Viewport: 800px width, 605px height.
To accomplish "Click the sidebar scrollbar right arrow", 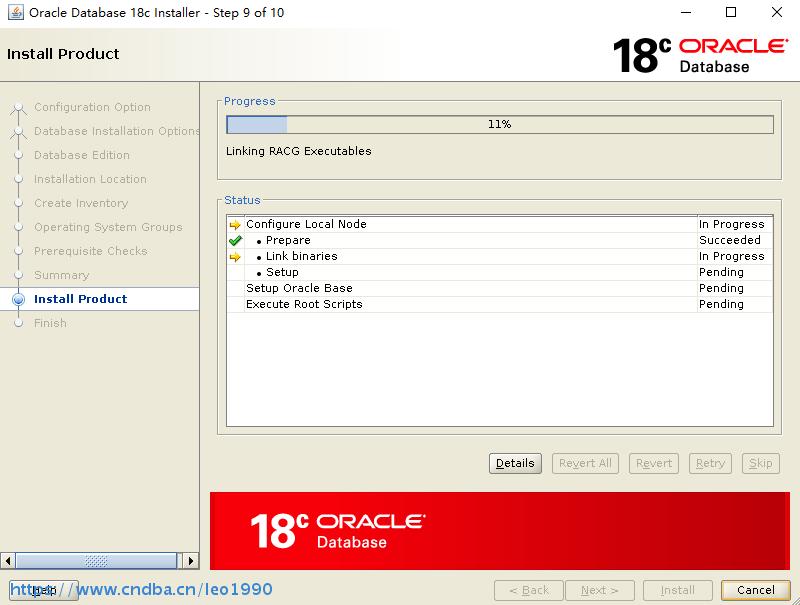I will 191,561.
